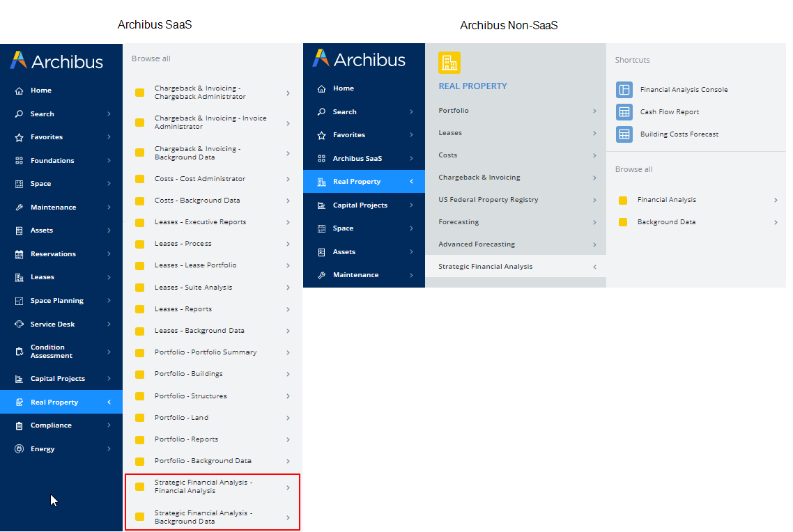Open Portfolio submenu under Real Property
The width and height of the screenshot is (793, 532).
[x=516, y=111]
